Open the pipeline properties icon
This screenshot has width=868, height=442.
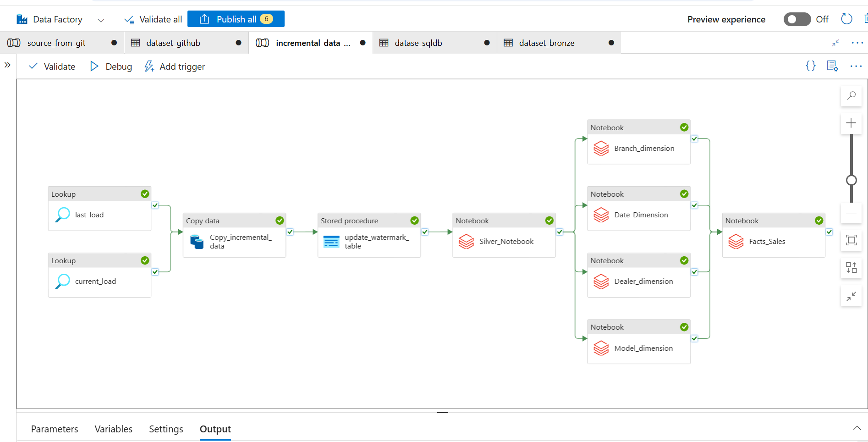[832, 66]
